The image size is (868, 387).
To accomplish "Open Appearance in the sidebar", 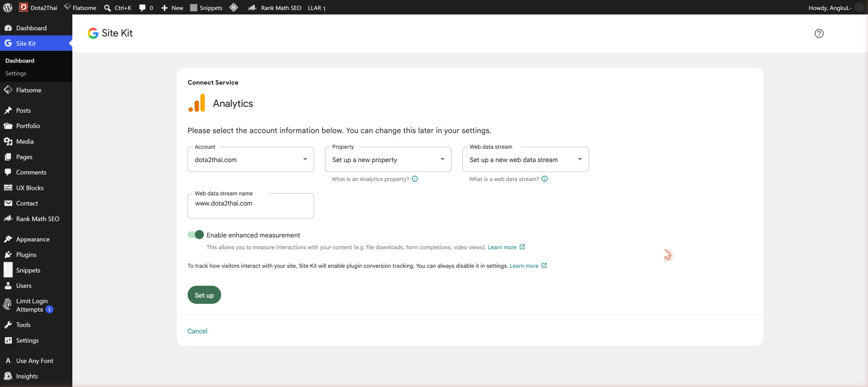I will [36, 239].
